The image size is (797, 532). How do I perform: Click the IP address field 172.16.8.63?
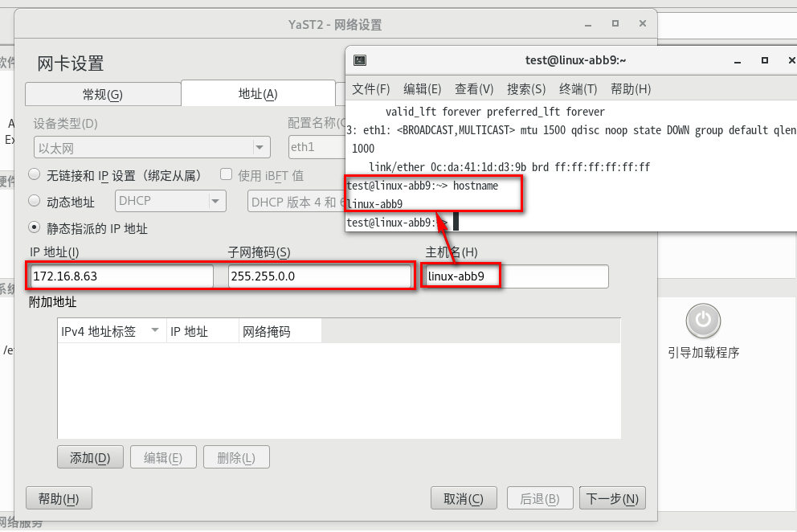[x=121, y=276]
